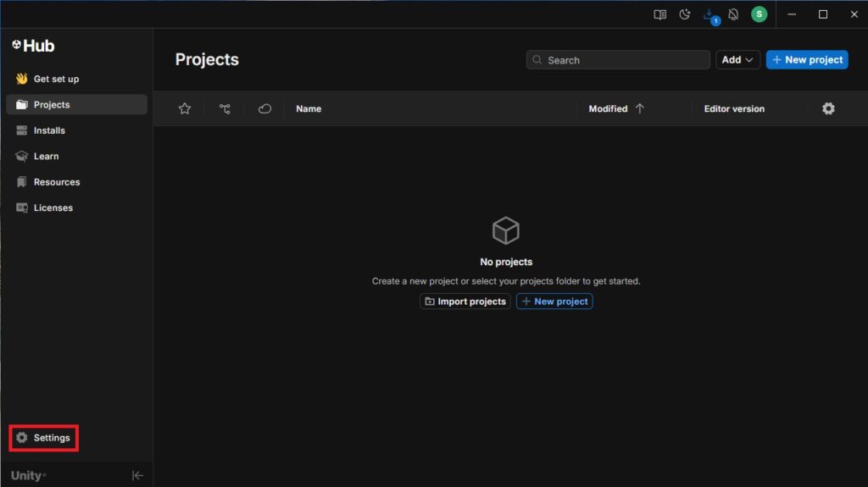Open the Get set up page

tap(76, 79)
